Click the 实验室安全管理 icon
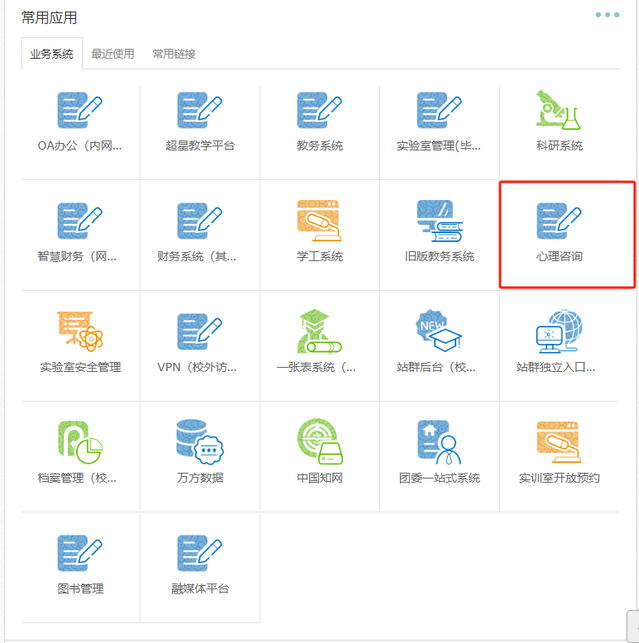 pyautogui.click(x=79, y=331)
